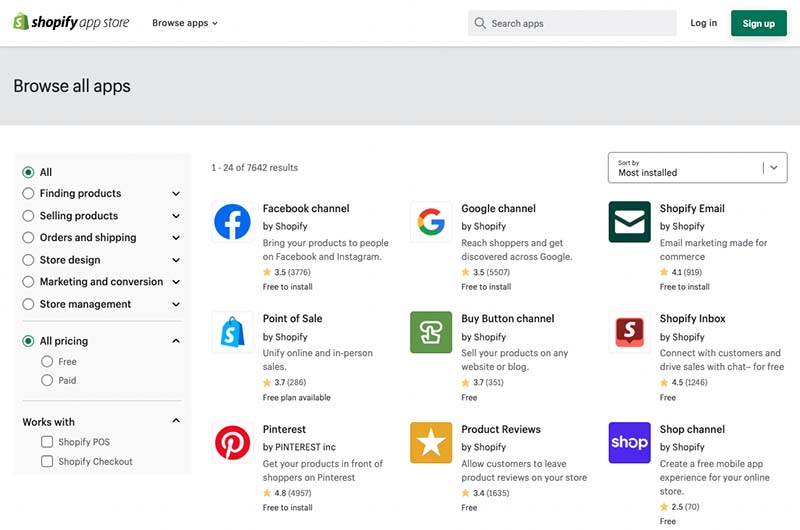Open the Pinterest app icon
The width and height of the screenshot is (800, 530).
tap(232, 443)
